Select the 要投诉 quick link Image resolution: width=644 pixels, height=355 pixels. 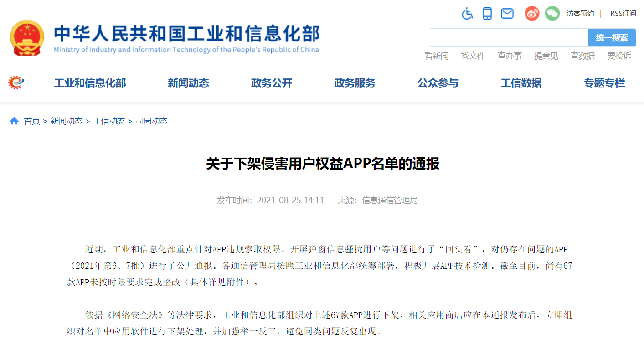pyautogui.click(x=619, y=56)
